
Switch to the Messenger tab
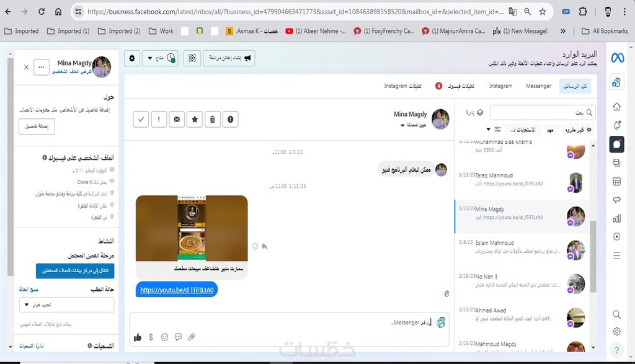pyautogui.click(x=539, y=86)
